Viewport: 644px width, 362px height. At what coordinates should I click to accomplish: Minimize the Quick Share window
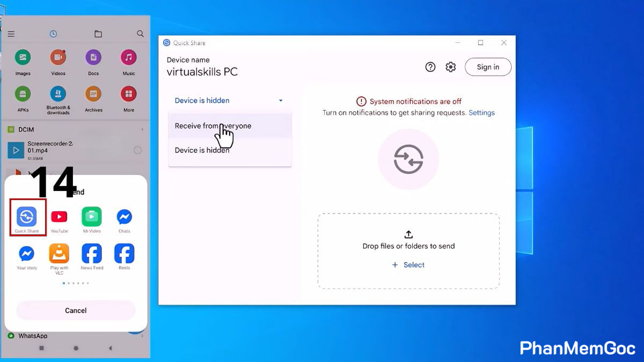458,43
